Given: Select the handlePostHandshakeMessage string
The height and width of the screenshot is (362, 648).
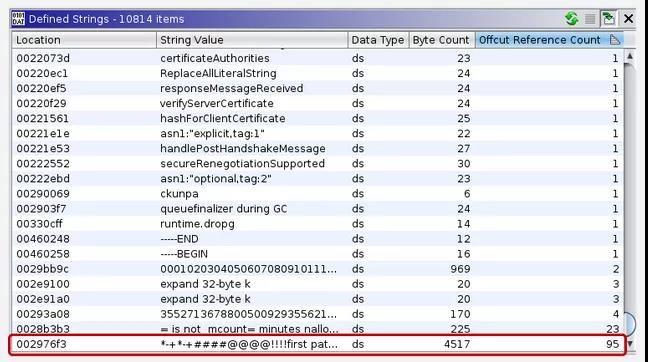Looking at the screenshot, I should click(243, 149).
